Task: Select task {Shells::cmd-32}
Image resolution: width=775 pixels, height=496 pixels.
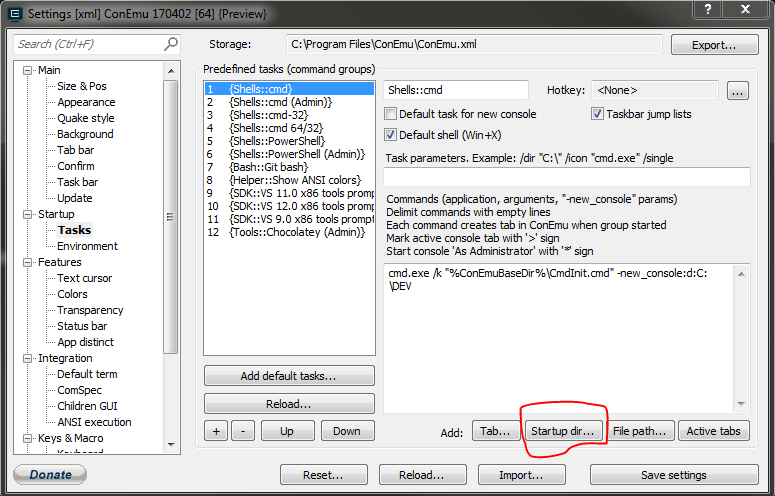Action: click(289, 115)
